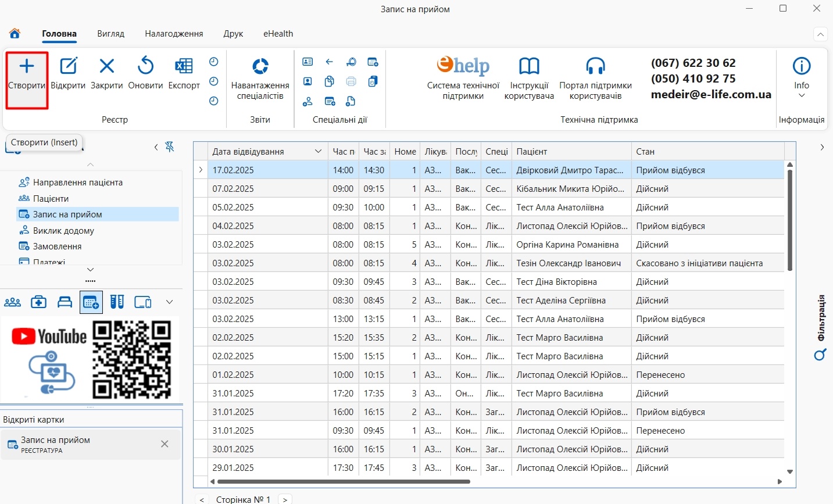
Task: Open the Фільтрація filter panel
Action: click(x=821, y=327)
